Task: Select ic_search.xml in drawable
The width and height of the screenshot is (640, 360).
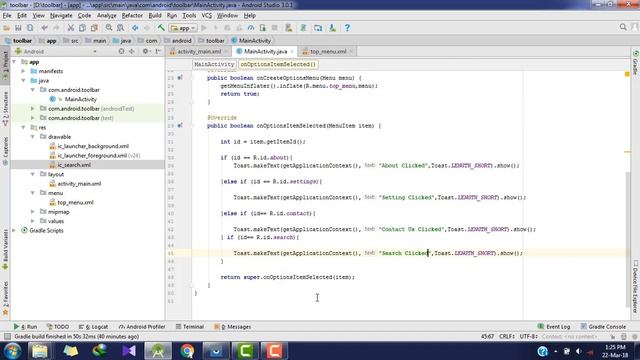Action: (x=74, y=165)
